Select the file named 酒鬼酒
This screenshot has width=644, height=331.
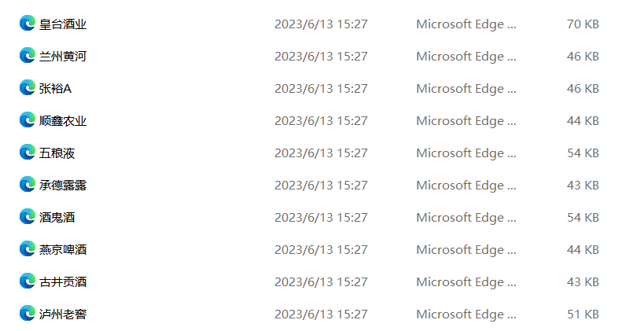[57, 218]
